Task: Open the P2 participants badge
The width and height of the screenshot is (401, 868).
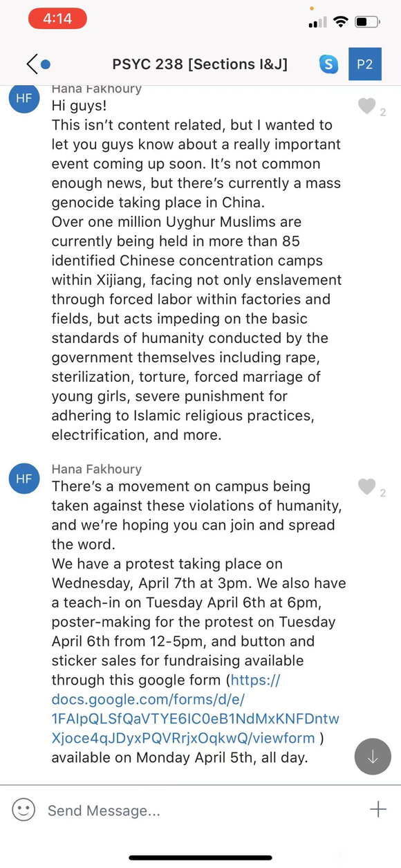Action: point(365,64)
